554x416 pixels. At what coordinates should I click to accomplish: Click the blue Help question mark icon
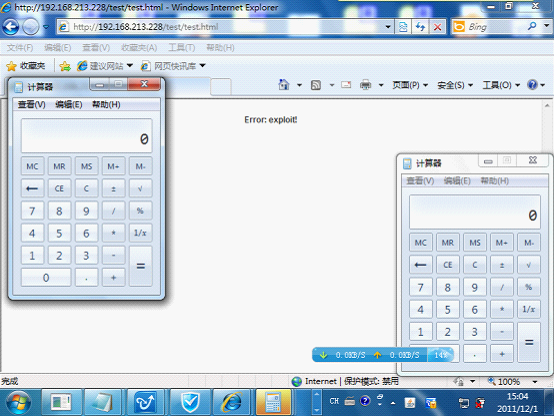click(532, 85)
